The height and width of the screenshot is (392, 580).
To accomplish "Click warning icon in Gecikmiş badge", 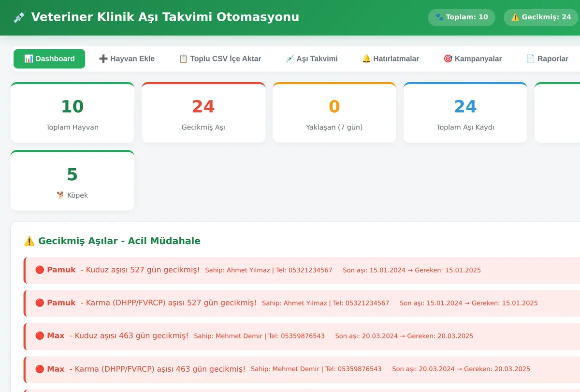I will tap(515, 17).
